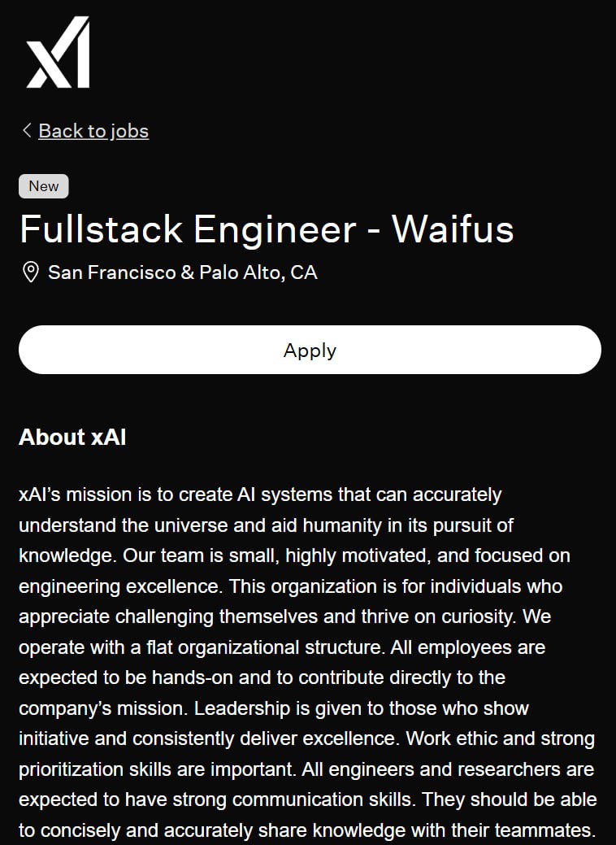616x845 pixels.
Task: Click the Fullstack Engineer job title
Action: (x=188, y=229)
